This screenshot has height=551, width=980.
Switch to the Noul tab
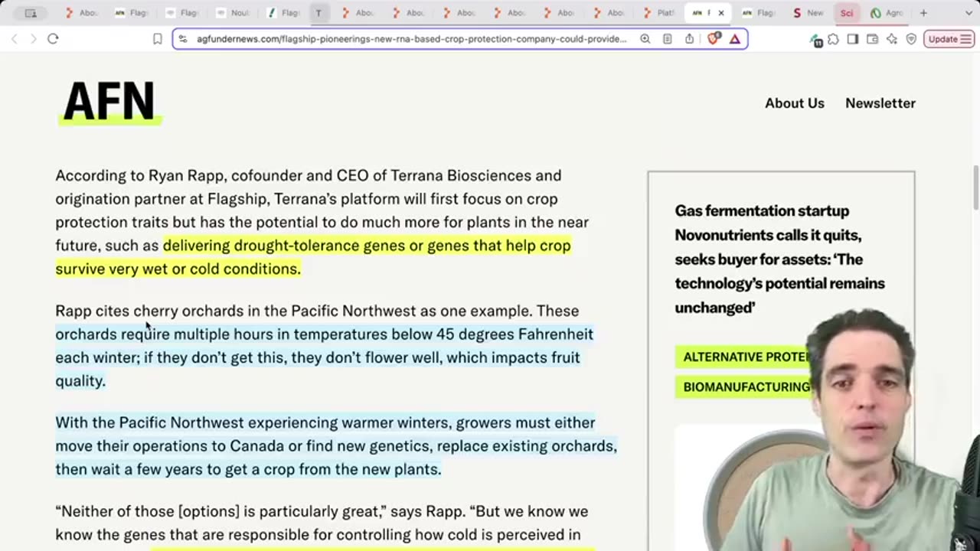[233, 13]
